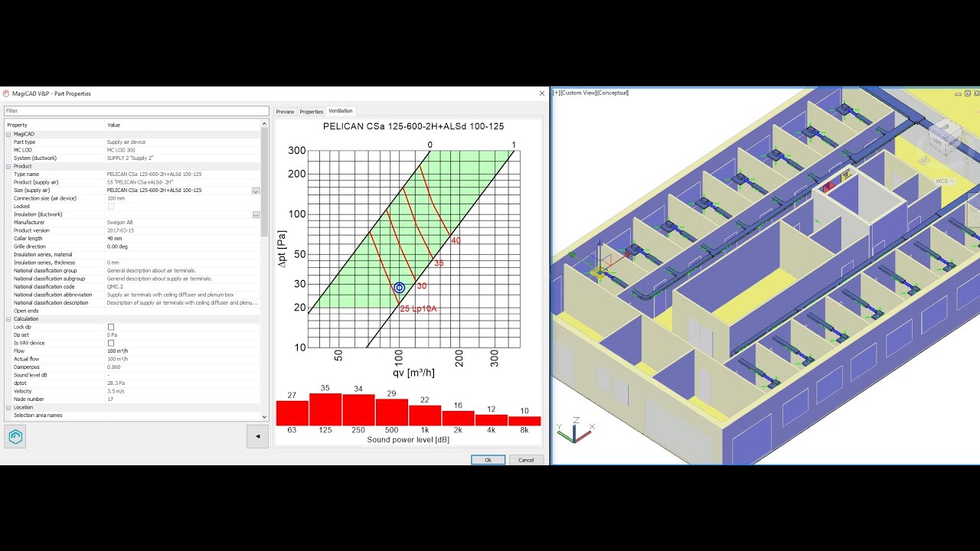This screenshot has width=980, height=551.
Task: Click the 8k sound power bar
Action: tap(524, 421)
